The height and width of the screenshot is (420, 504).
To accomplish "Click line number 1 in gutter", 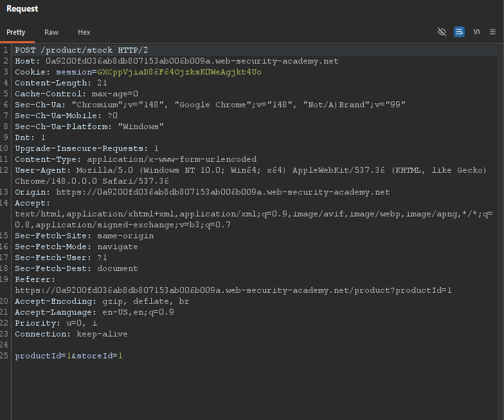I will pyautogui.click(x=6, y=50).
